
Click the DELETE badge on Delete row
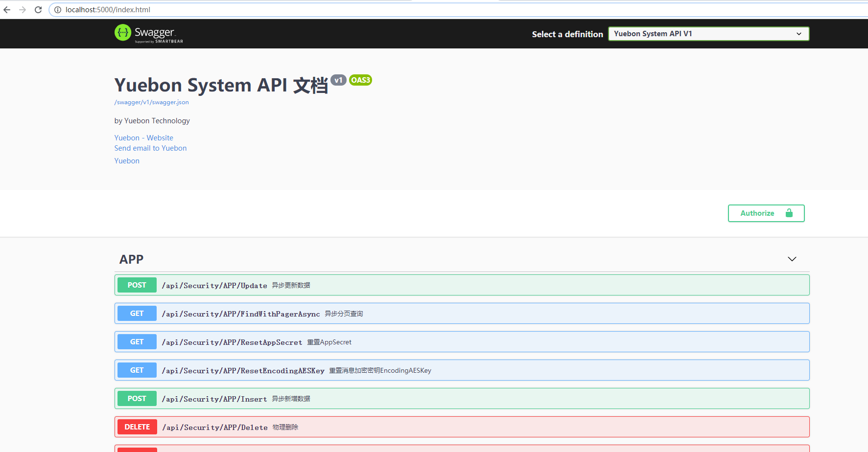137,427
